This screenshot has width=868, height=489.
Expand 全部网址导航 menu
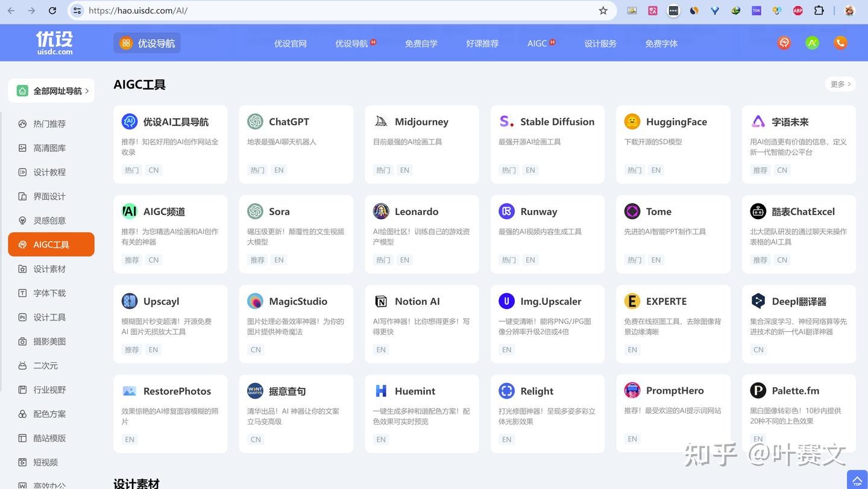(51, 91)
